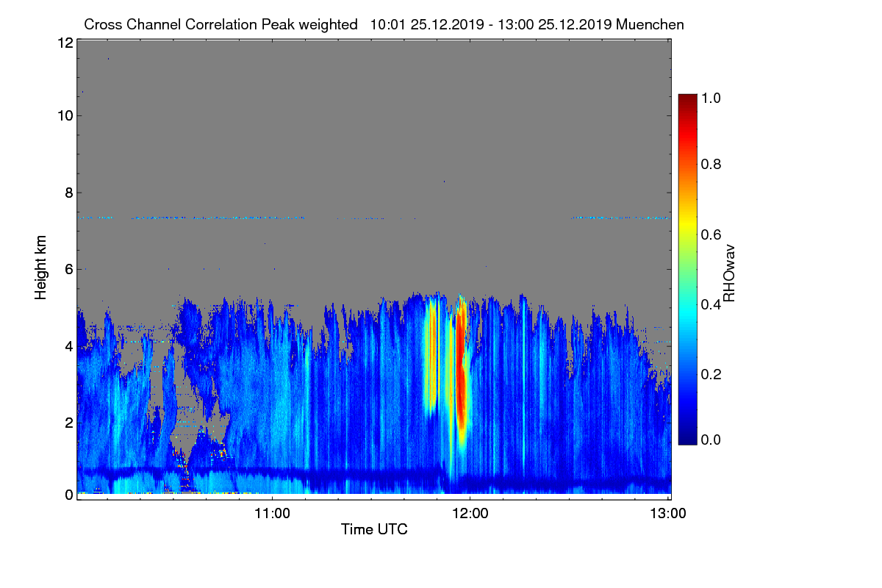Image resolution: width=882 pixels, height=588 pixels.
Task: Click the '6' height axis tick label
Action: click(68, 270)
